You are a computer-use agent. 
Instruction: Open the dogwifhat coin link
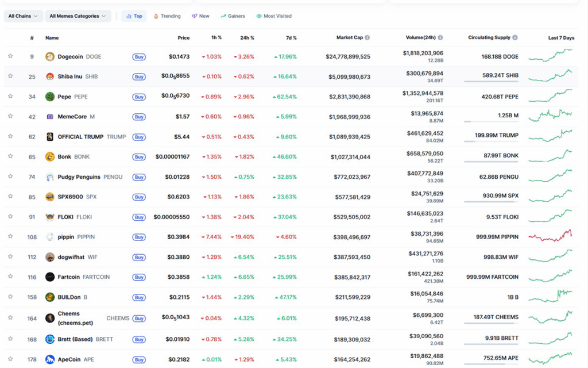point(71,257)
